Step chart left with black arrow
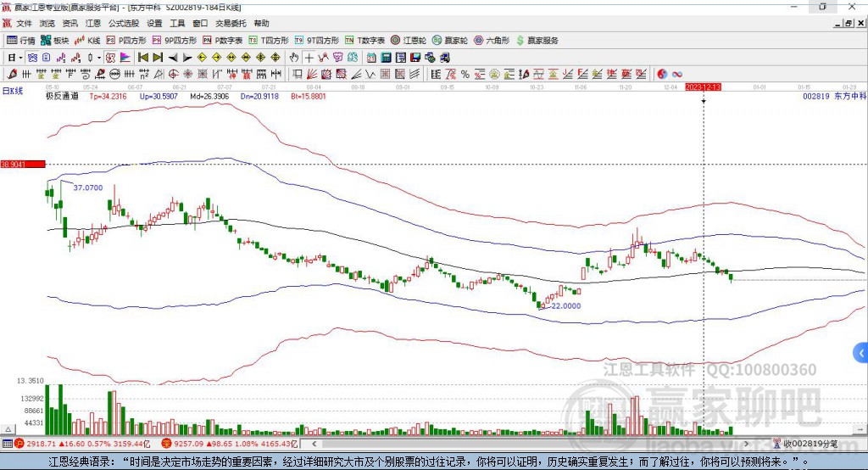Viewport: 868px width, 470px height. 173,58
